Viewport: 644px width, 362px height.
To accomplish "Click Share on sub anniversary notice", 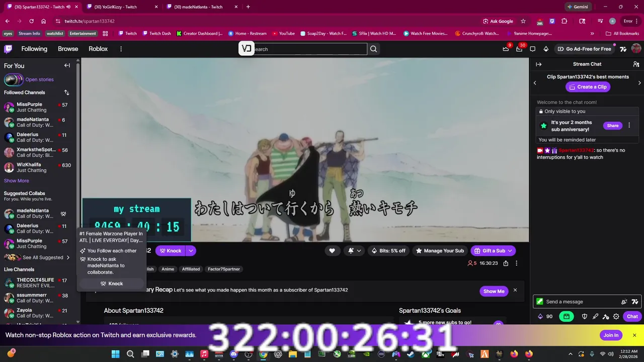I will click(x=612, y=126).
